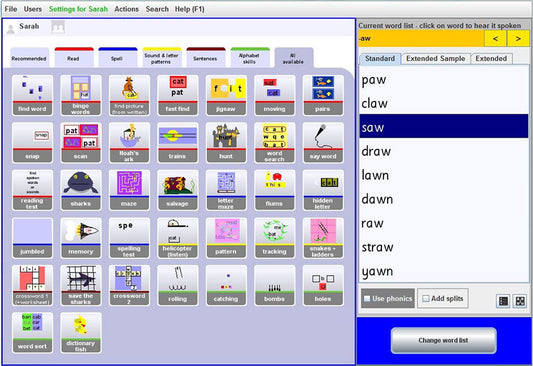Open Settings for Sarah menu
This screenshot has height=366, width=533.
click(78, 9)
